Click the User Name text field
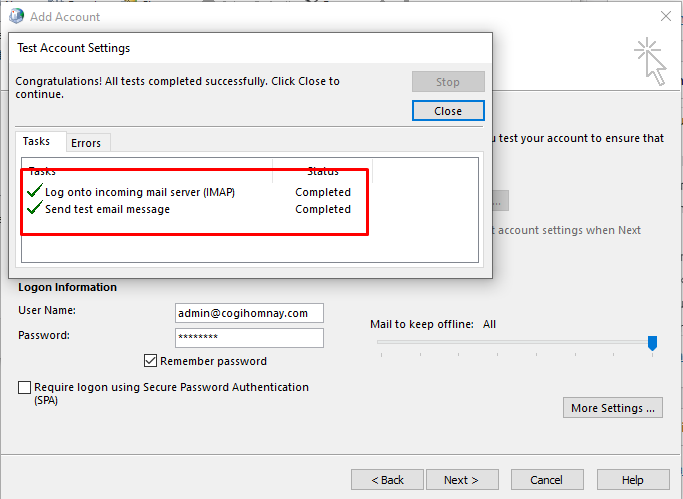683x499 pixels. tap(248, 313)
